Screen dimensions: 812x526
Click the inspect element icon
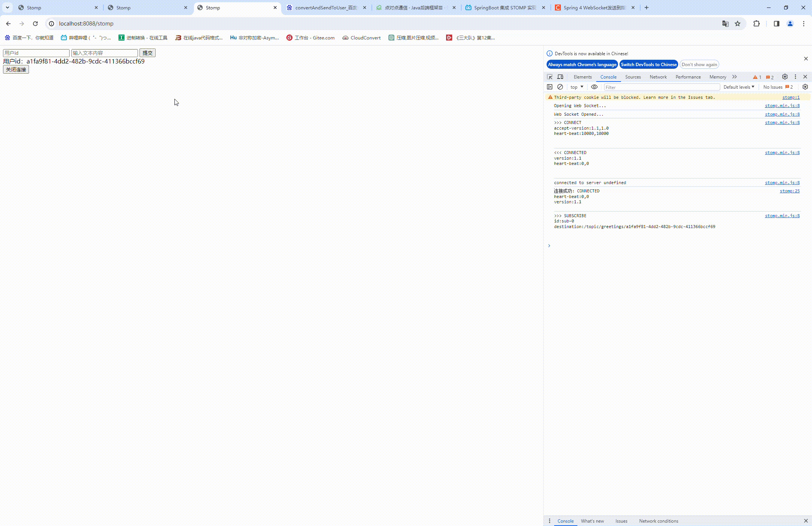pos(549,77)
